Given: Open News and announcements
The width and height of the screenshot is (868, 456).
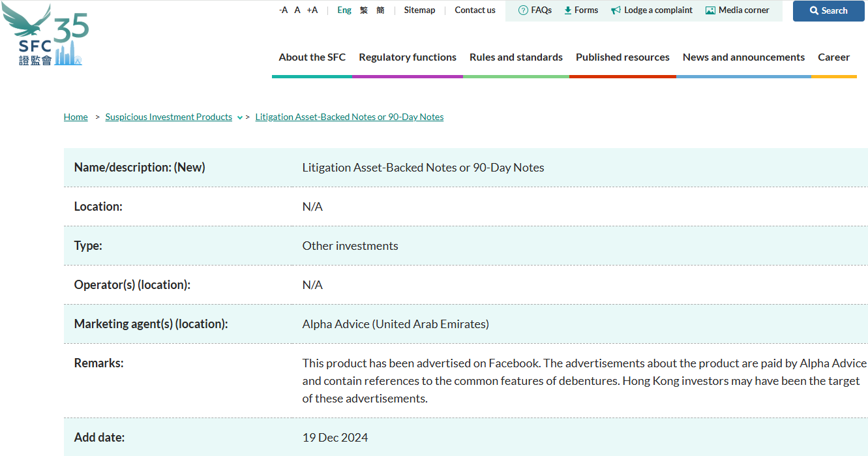Looking at the screenshot, I should (x=743, y=57).
